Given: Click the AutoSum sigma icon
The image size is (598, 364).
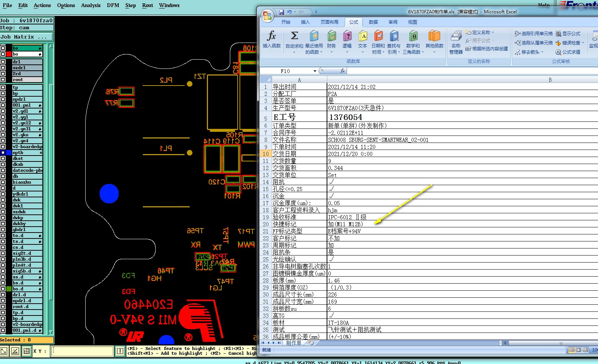Looking at the screenshot, I should click(294, 36).
